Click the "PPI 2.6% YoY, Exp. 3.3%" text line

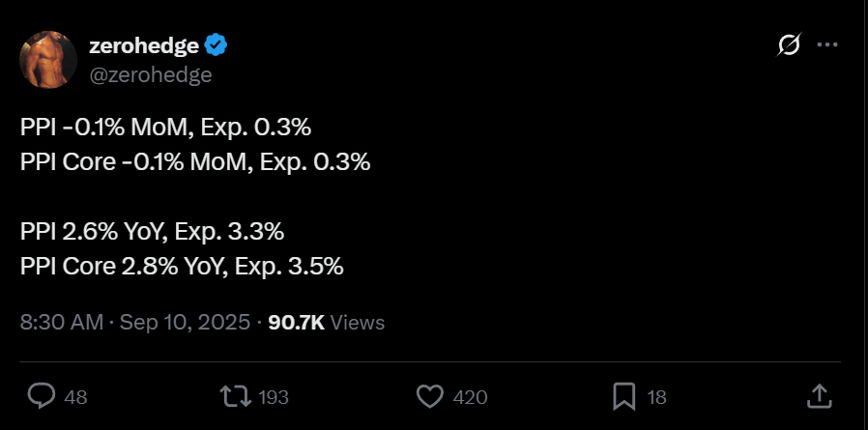coord(152,232)
